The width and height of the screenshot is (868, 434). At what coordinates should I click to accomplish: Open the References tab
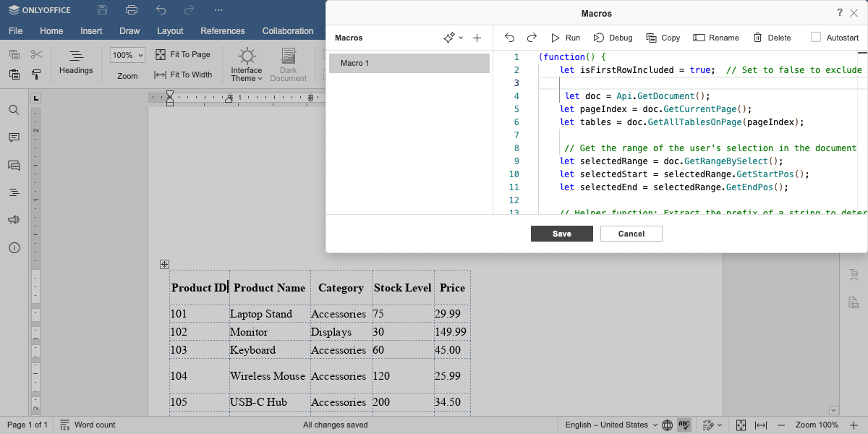[x=223, y=31]
